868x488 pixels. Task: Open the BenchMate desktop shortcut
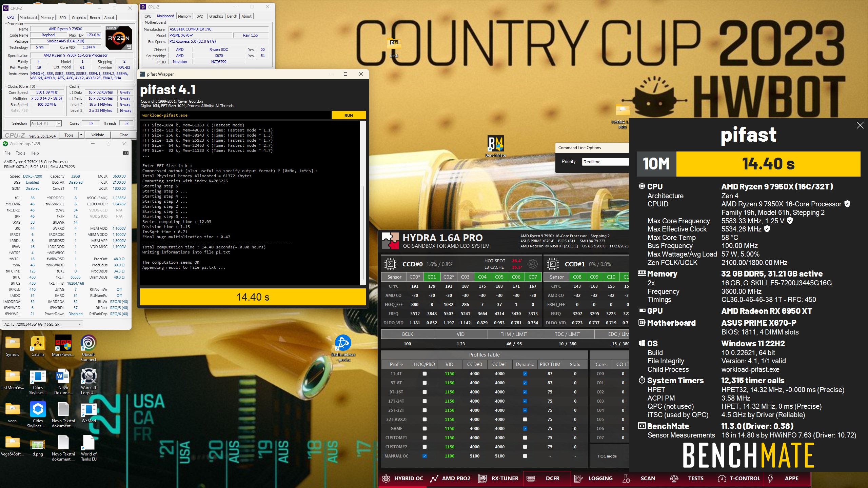(x=495, y=146)
